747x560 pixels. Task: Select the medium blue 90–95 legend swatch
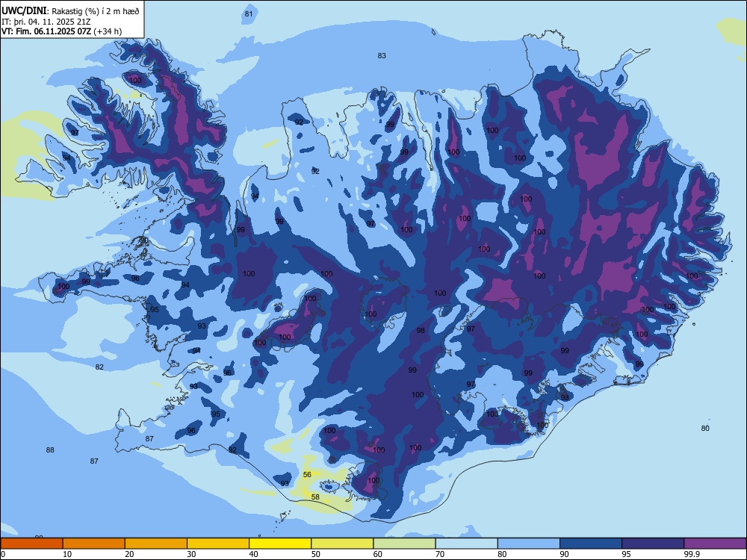pyautogui.click(x=591, y=544)
